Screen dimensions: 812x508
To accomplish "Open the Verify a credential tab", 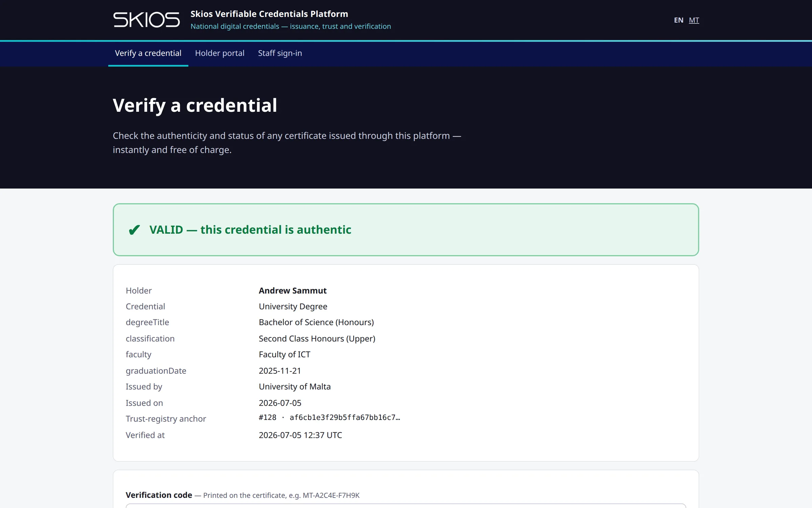I will tap(148, 53).
